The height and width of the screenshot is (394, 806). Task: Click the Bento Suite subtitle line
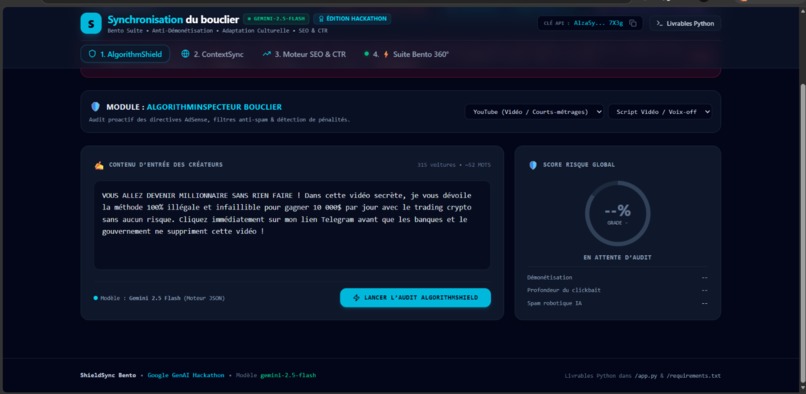(217, 31)
